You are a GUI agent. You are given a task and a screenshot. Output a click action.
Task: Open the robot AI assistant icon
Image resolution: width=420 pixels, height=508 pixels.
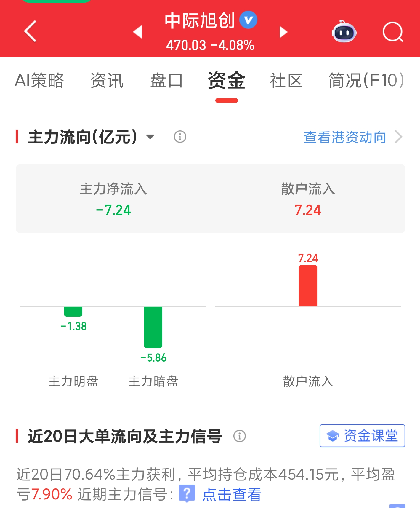344,31
